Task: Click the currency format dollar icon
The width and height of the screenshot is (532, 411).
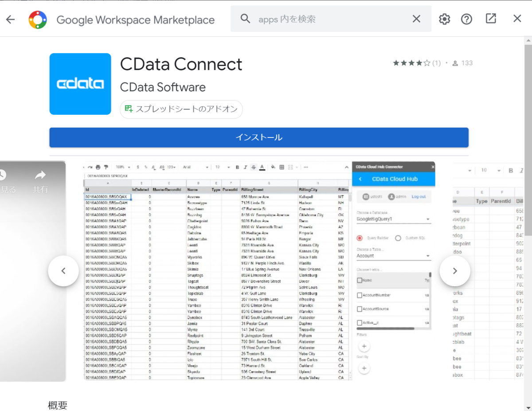Action: click(x=138, y=167)
